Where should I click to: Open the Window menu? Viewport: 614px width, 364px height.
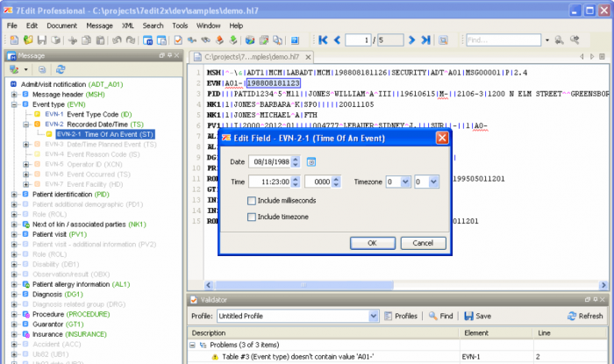(209, 25)
